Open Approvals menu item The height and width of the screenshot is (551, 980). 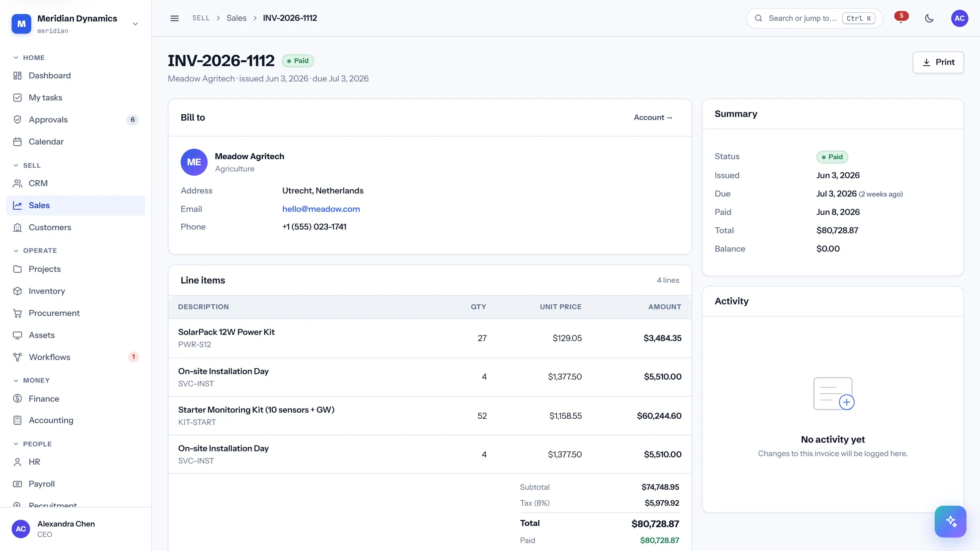tap(76, 120)
